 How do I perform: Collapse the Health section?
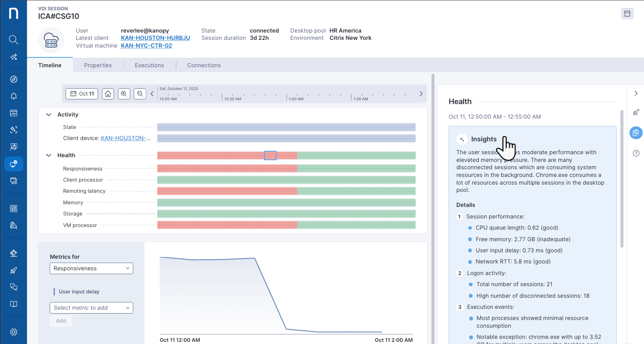coord(48,156)
